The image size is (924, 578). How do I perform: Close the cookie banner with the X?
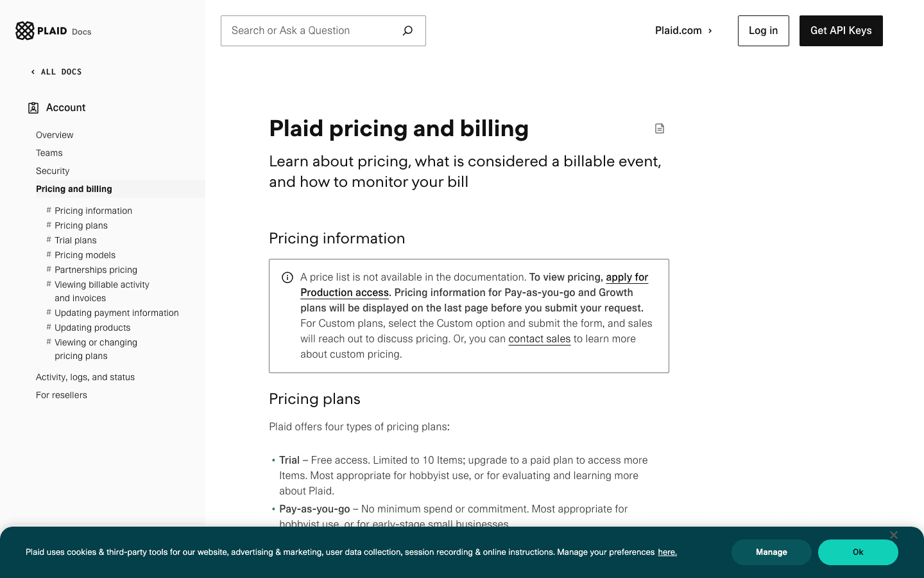tap(894, 535)
